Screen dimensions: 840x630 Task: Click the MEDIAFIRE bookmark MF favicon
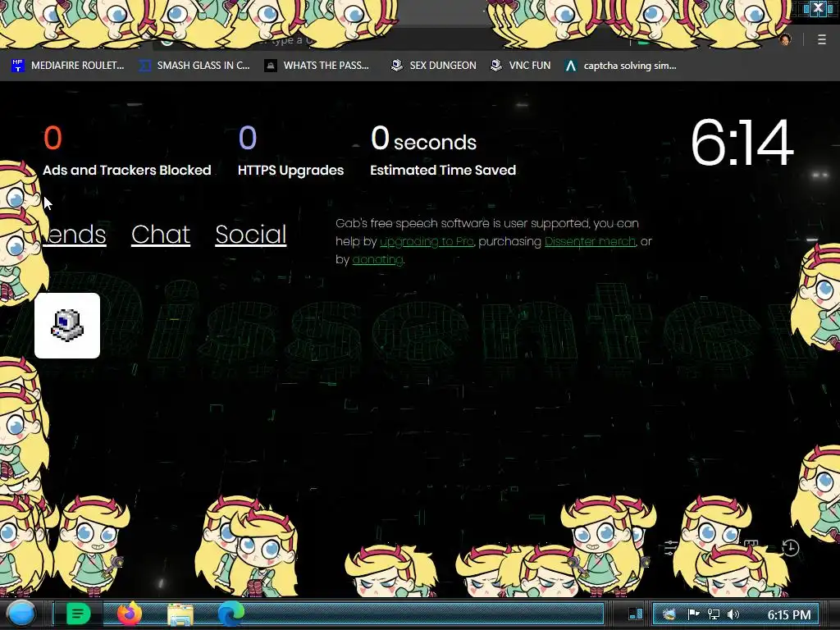[x=18, y=66]
